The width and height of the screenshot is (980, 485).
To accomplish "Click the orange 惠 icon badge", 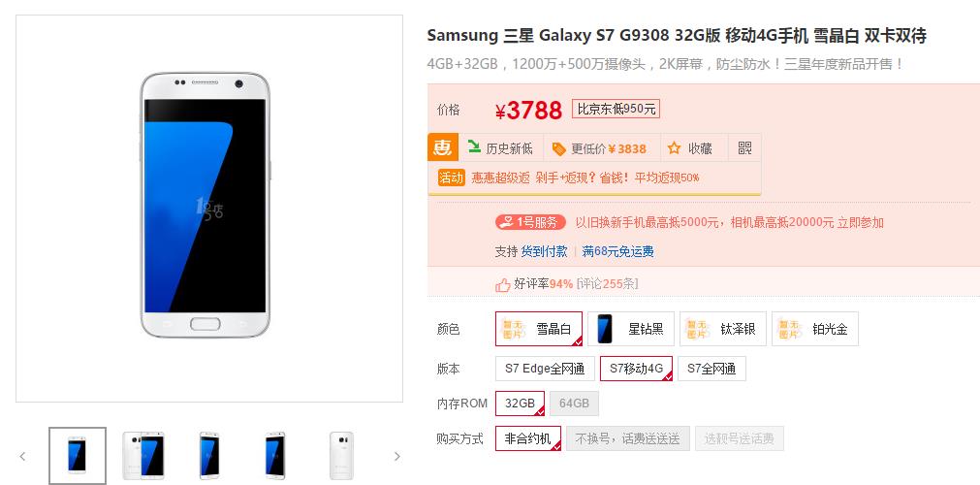I will [443, 147].
